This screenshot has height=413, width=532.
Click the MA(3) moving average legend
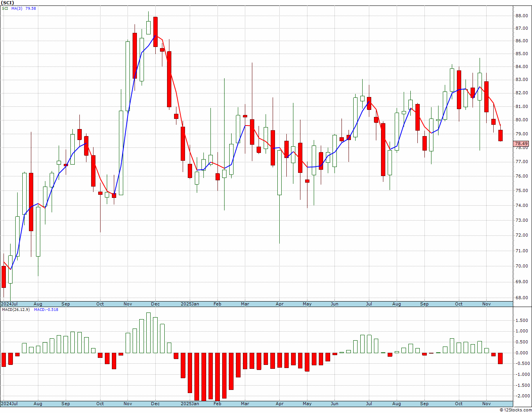tap(17, 8)
